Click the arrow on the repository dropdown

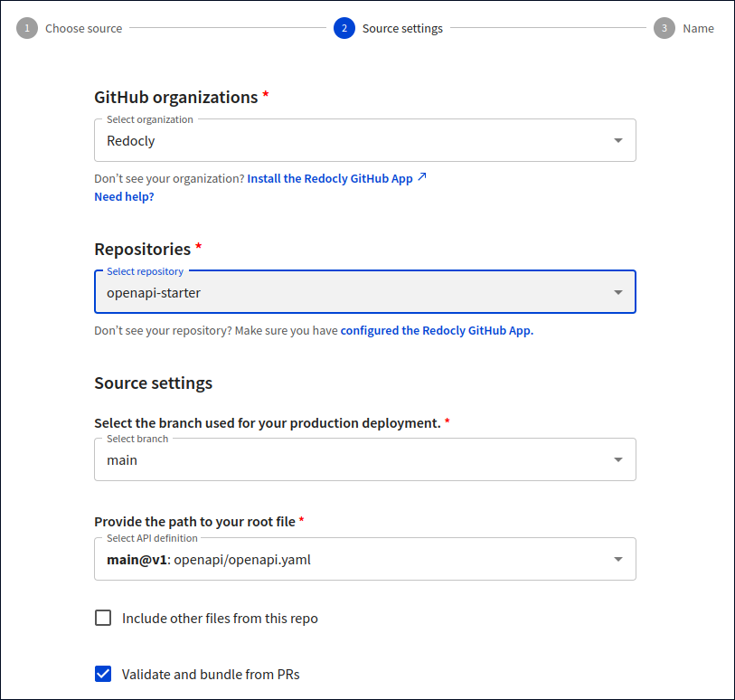pos(618,292)
